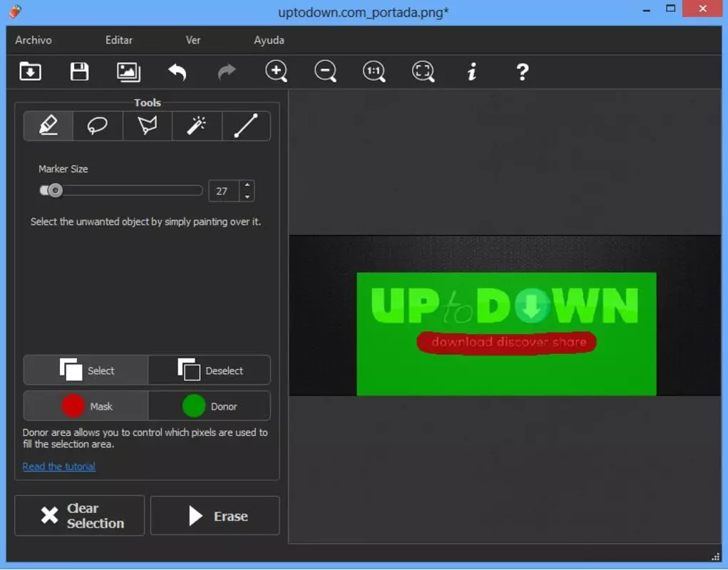
Task: Open the Read the tutorial link
Action: [x=59, y=466]
